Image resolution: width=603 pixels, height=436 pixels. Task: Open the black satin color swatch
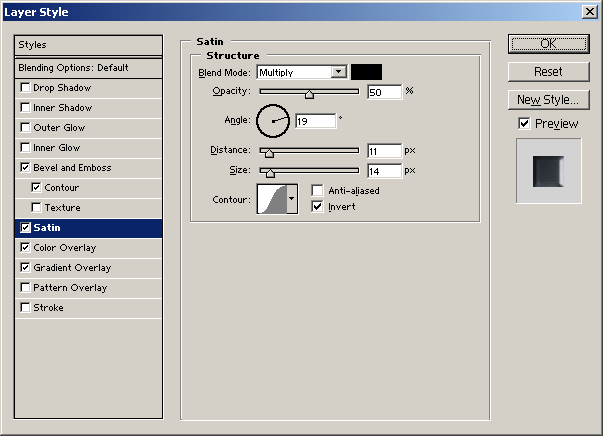coord(366,72)
